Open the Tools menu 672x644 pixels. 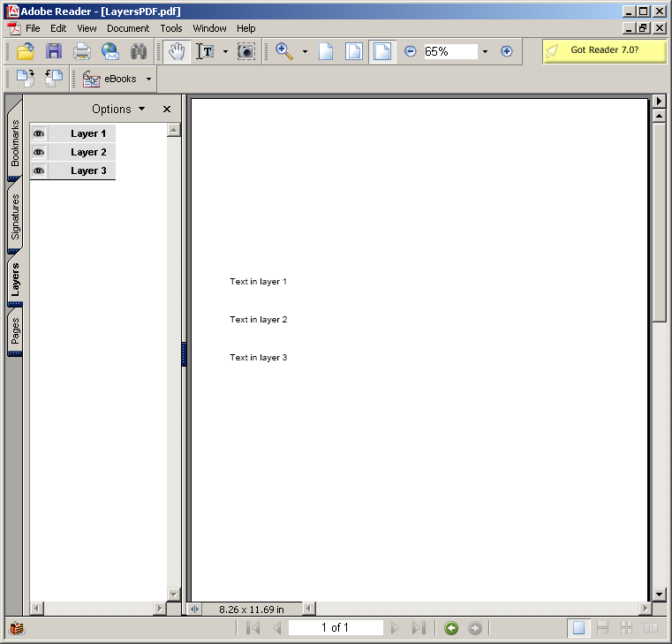(x=171, y=28)
